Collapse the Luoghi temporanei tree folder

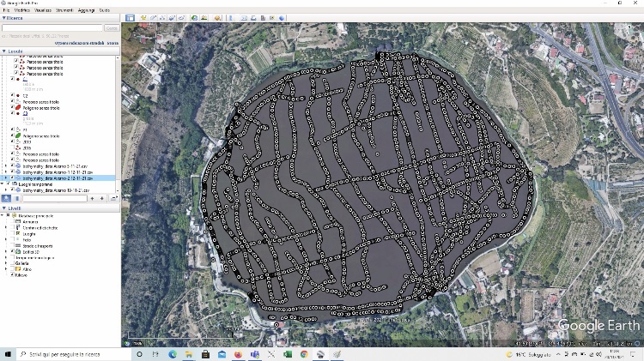[x=3, y=184]
